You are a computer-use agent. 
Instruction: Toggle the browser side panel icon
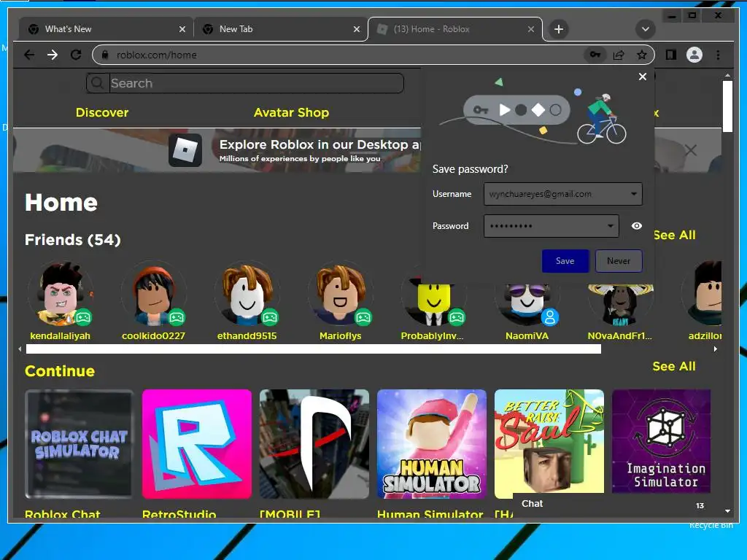[671, 55]
